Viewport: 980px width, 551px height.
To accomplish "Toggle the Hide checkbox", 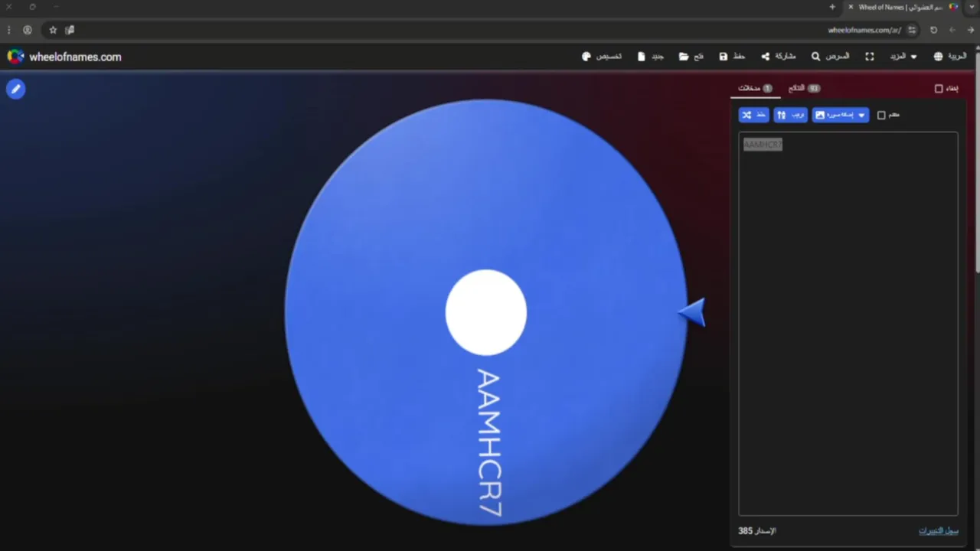I will click(939, 89).
